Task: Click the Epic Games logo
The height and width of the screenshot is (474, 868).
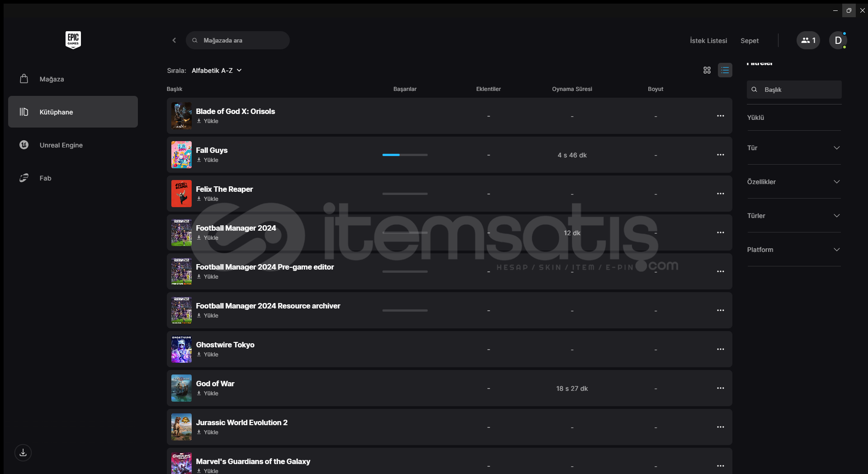Action: (x=73, y=40)
